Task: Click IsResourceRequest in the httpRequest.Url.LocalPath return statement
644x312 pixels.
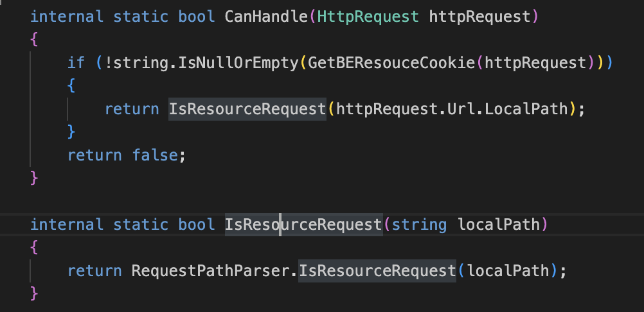Action: (247, 109)
